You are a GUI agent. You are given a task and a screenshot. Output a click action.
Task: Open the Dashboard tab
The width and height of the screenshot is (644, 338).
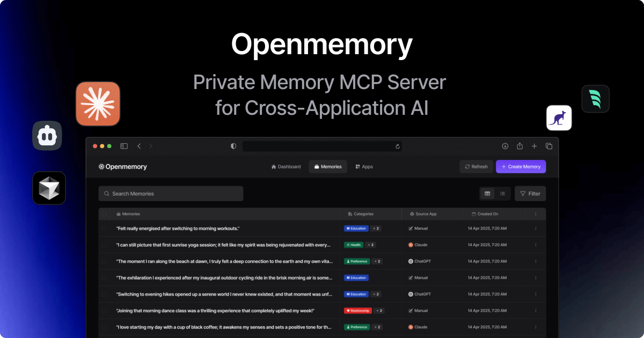coord(286,167)
